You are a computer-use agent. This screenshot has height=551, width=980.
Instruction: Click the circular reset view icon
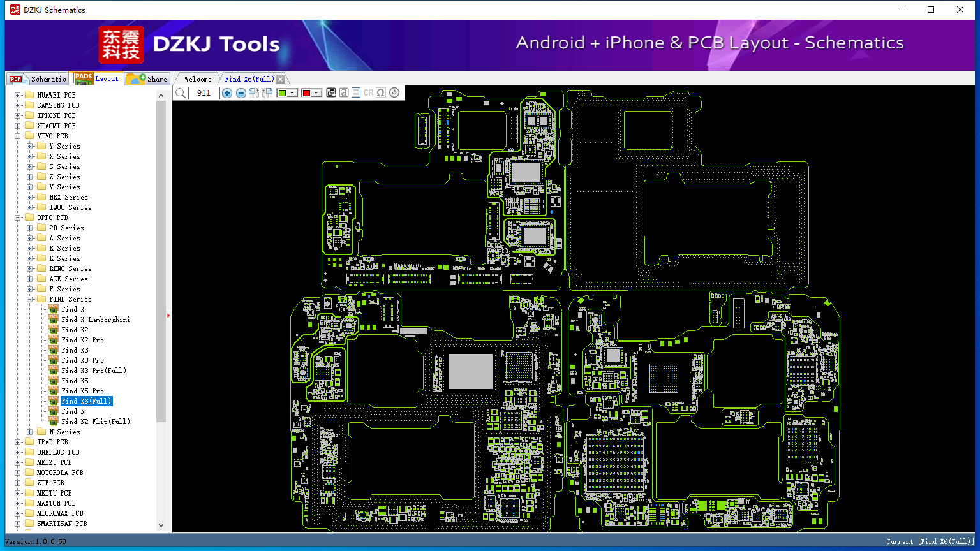(394, 92)
